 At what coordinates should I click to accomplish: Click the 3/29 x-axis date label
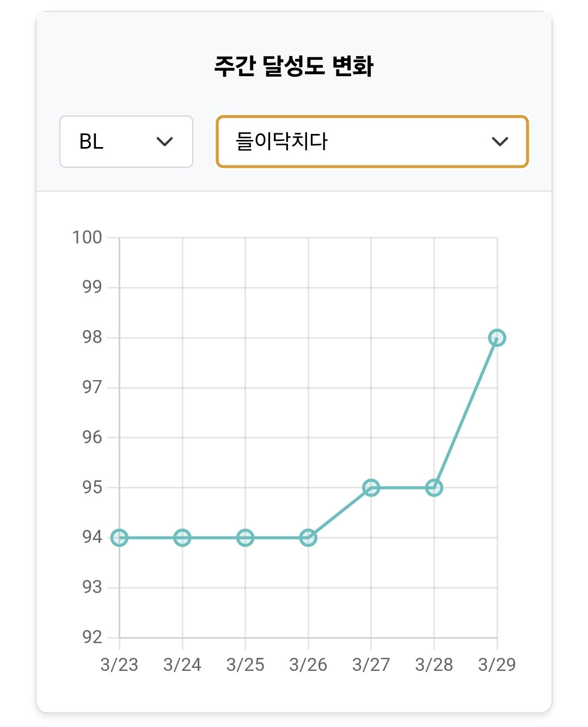[497, 665]
